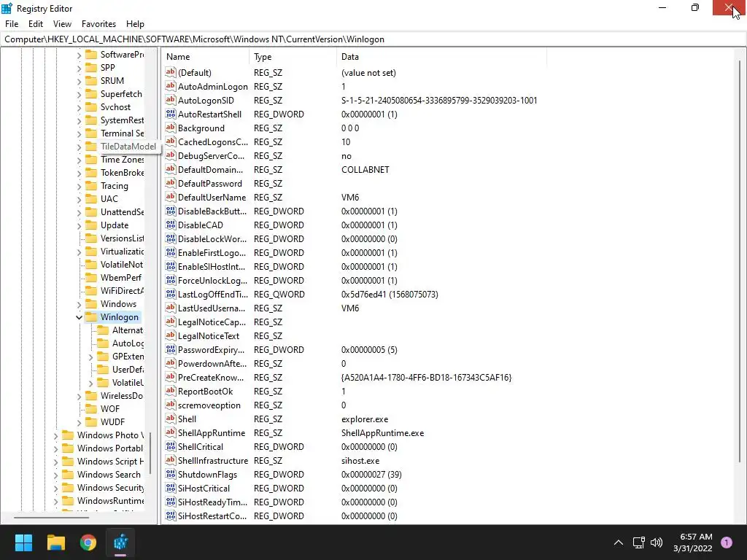Click the Shell string value icon
This screenshot has height=560, width=747.
tap(171, 419)
